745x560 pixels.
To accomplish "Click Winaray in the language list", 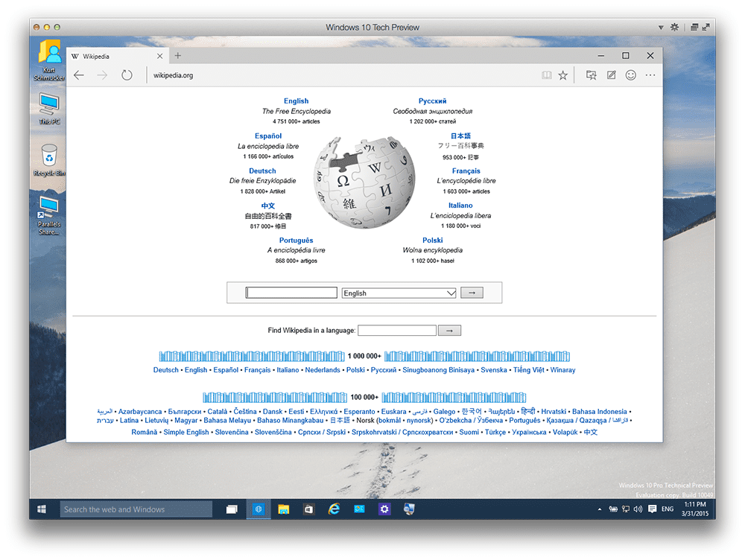I will (562, 370).
